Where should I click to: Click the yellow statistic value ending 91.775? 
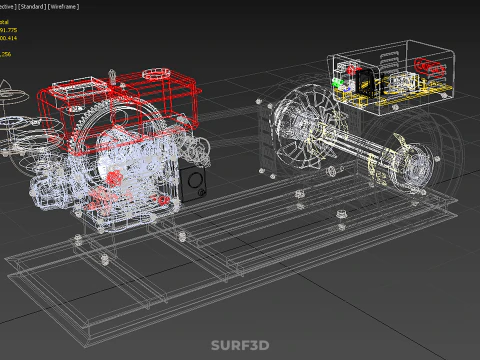tap(8, 30)
